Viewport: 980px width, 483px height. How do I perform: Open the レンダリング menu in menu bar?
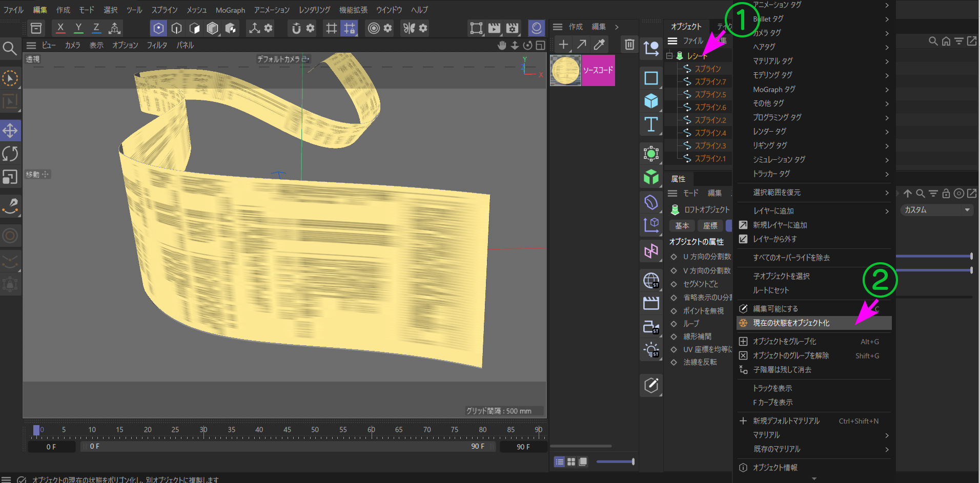314,10
